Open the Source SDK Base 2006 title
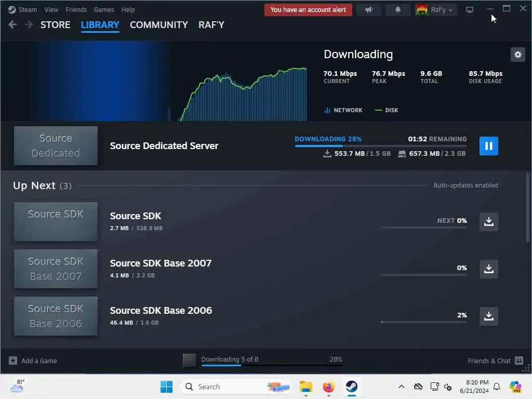This screenshot has height=399, width=532. pos(161,311)
